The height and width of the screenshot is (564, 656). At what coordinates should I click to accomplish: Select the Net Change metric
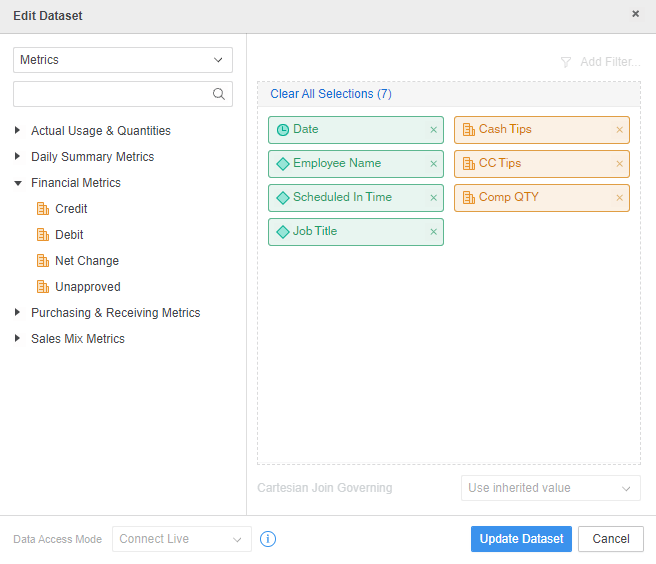(87, 261)
